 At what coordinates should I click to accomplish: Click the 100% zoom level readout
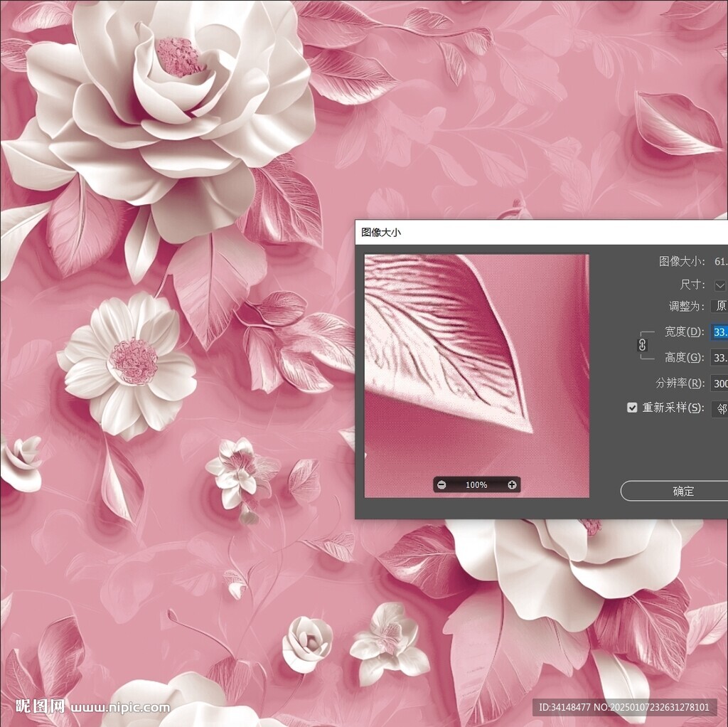coord(476,485)
